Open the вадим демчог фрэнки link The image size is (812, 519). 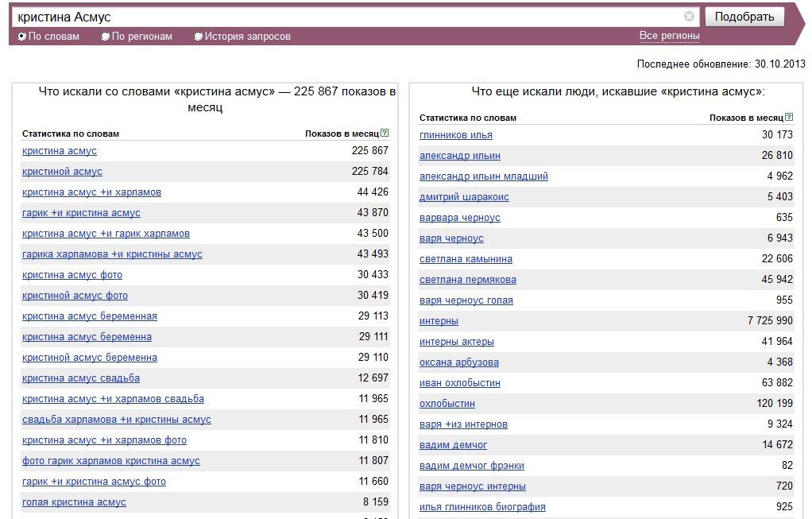click(x=472, y=466)
